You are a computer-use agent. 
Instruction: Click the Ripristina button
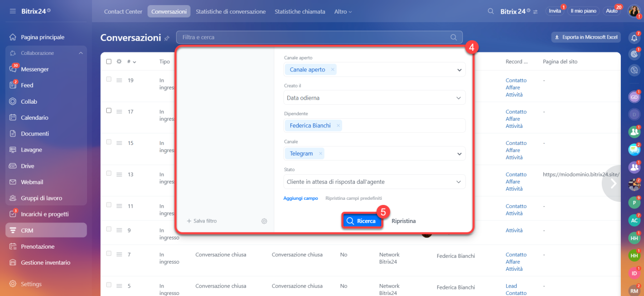[x=404, y=221]
